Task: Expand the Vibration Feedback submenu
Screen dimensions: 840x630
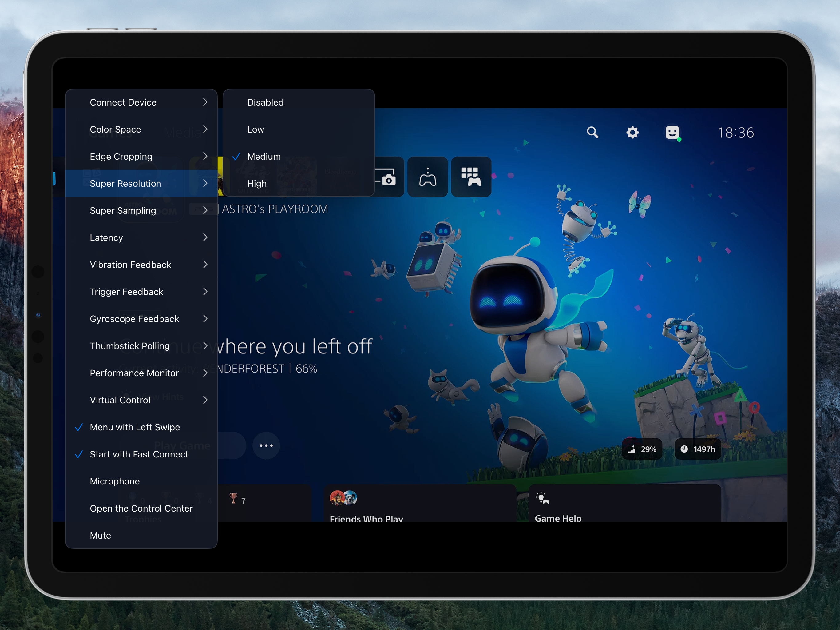Action: point(141,265)
